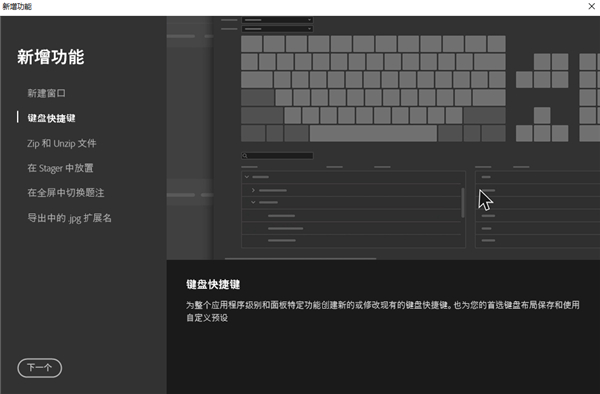Screen dimensions: 600x394
Task: Collapse the third row's down chevron
Action: point(253,202)
